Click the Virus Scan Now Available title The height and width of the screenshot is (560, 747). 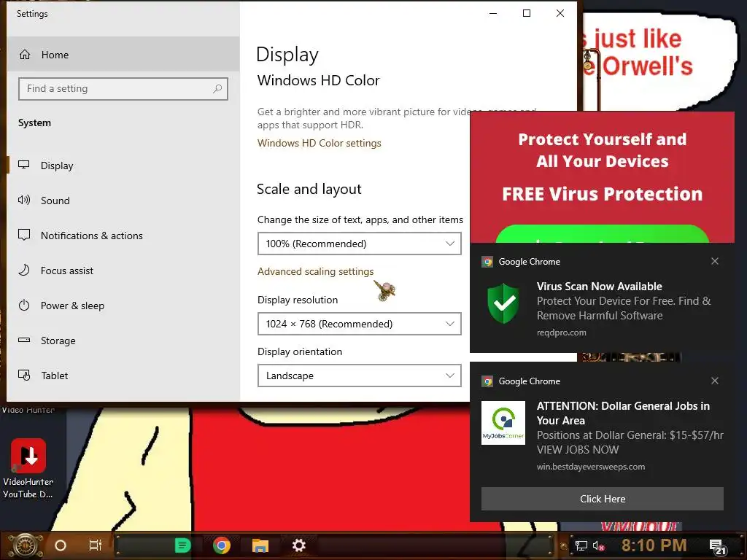pos(600,286)
